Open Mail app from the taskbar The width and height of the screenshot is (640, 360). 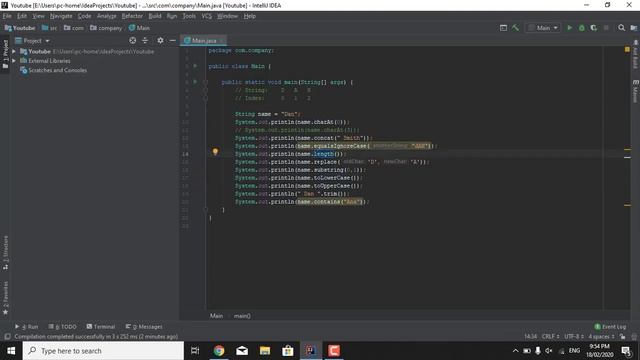(x=242, y=351)
